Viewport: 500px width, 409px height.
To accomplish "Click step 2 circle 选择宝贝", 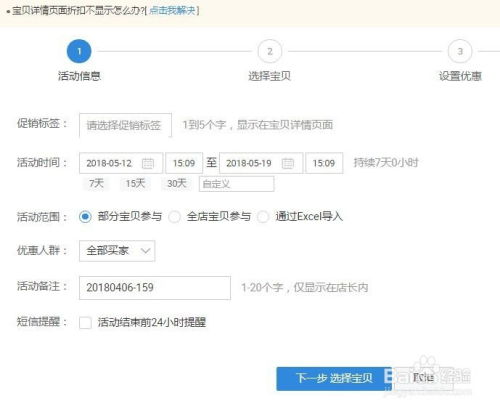I will 270,51.
